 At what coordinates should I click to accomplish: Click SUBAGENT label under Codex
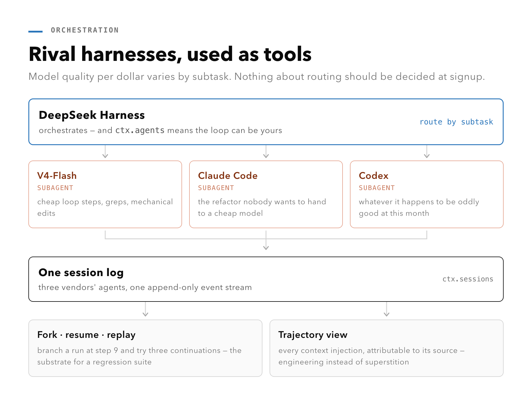377,188
